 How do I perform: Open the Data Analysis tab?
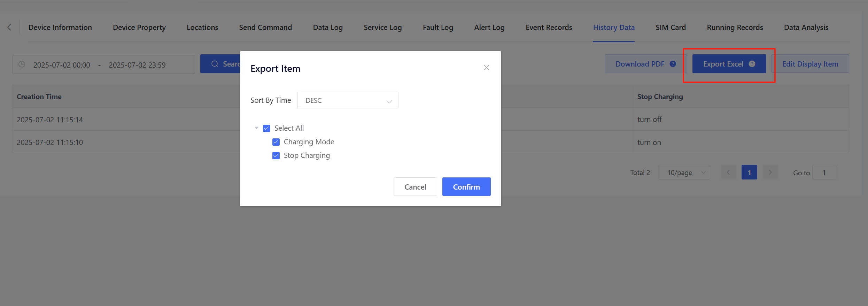(806, 28)
